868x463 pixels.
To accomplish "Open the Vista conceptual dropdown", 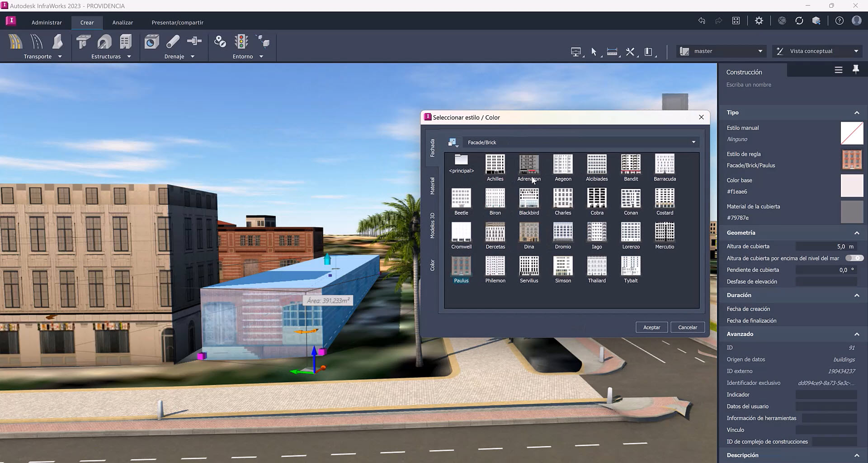I will pyautogui.click(x=856, y=51).
